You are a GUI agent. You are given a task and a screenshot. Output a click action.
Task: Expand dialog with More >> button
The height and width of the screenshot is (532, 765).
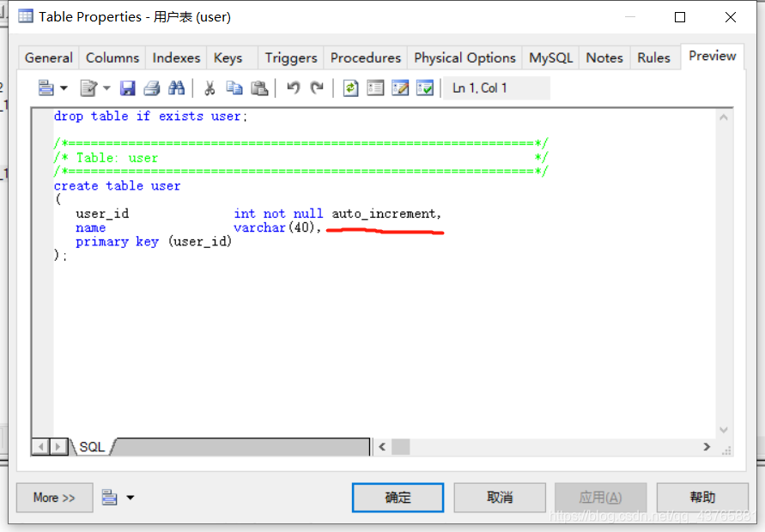point(54,498)
